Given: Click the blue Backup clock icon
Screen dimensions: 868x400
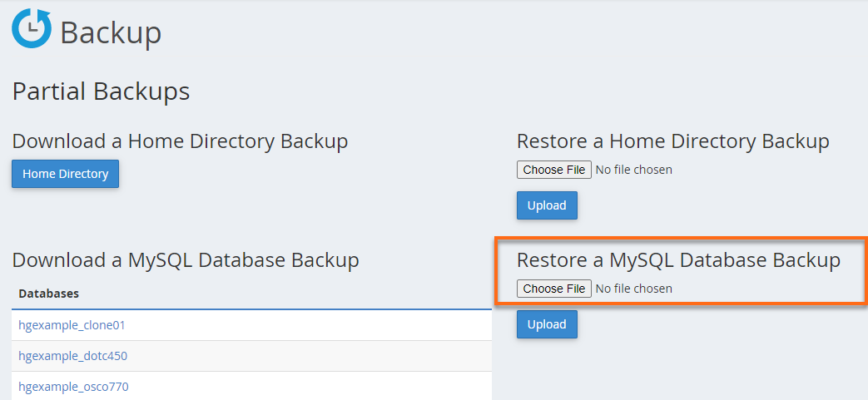Looking at the screenshot, I should click(x=32, y=28).
